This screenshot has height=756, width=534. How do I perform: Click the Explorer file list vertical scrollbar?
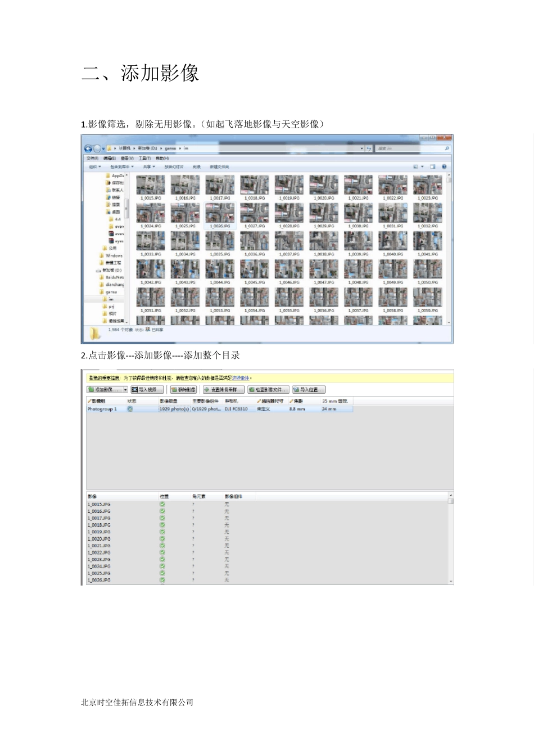[449, 249]
